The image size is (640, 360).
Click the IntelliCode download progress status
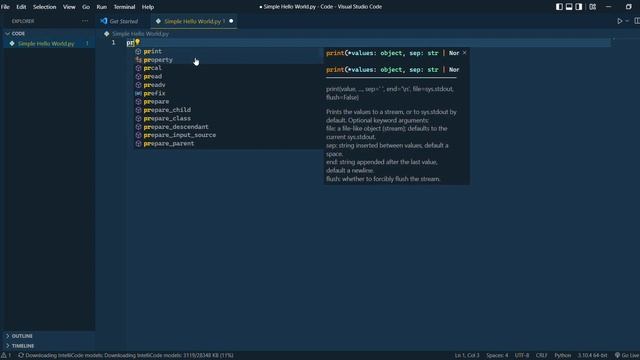(126, 356)
